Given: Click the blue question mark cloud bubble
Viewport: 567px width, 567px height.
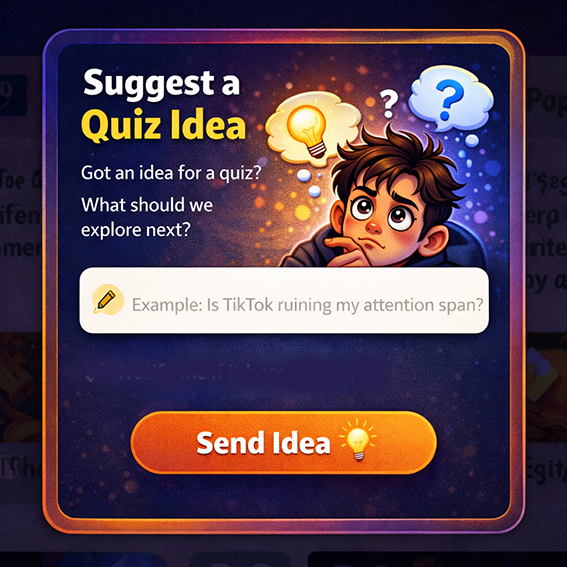Looking at the screenshot, I should point(451,98).
